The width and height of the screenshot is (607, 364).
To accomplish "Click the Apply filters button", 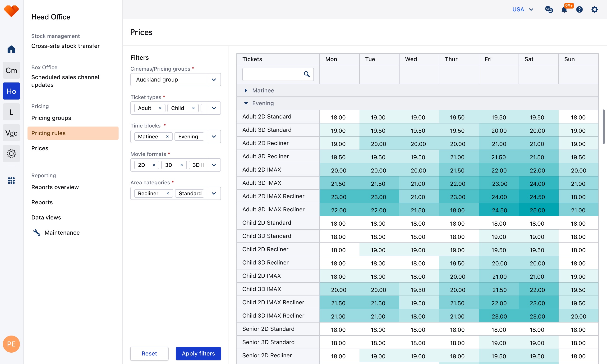I will pyautogui.click(x=198, y=353).
